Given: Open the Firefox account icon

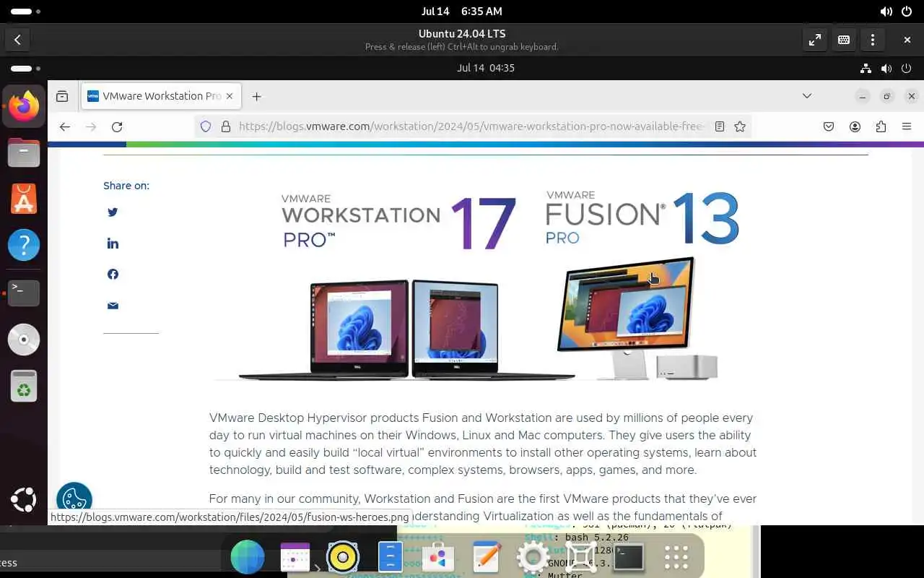Looking at the screenshot, I should [x=855, y=126].
